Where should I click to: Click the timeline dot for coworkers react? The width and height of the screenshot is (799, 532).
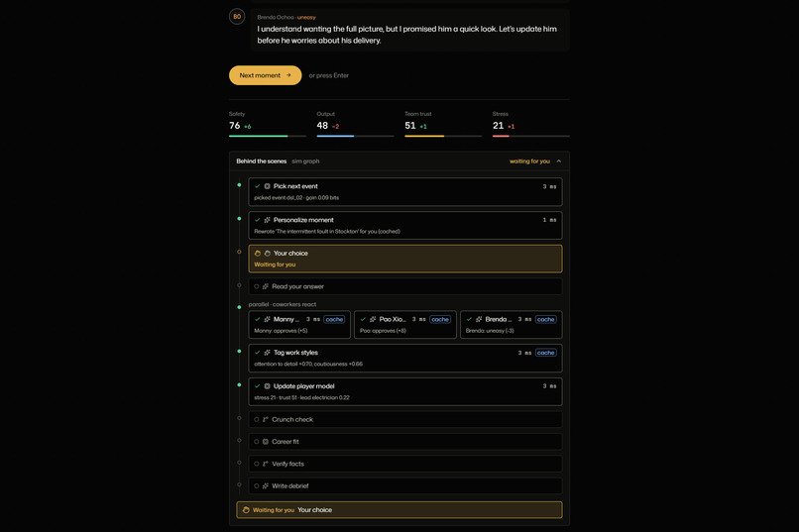(x=239, y=307)
